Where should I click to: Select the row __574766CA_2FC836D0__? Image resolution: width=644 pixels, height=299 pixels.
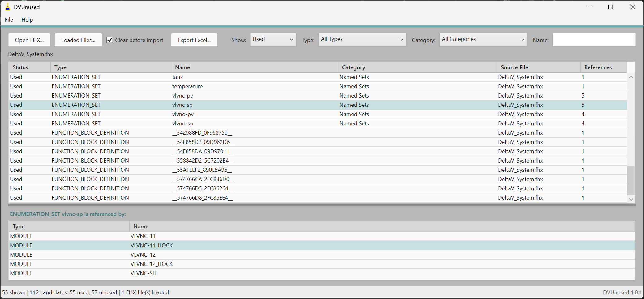tap(318, 179)
